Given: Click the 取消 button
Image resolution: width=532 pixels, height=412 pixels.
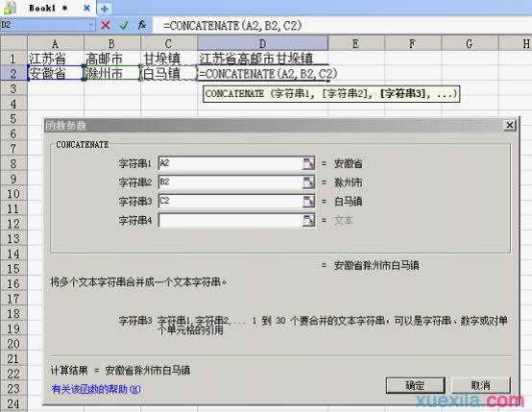Looking at the screenshot, I should pos(481,385).
